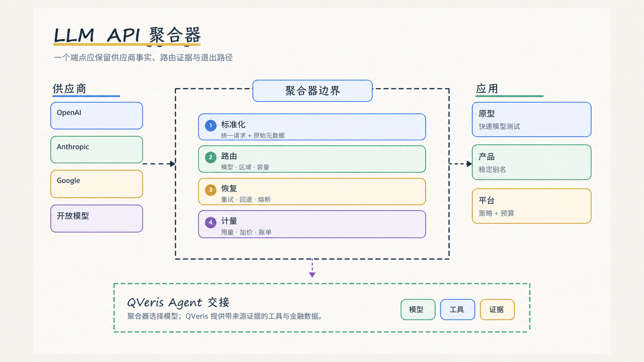Click the 聚合器选择模型 description sentence
644x362 pixels.
(225, 316)
